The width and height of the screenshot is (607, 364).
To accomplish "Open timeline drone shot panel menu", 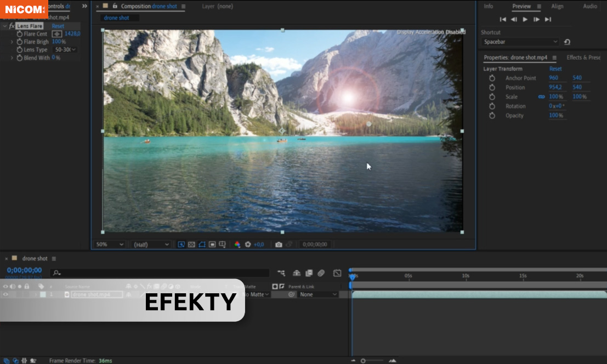I will (54, 258).
